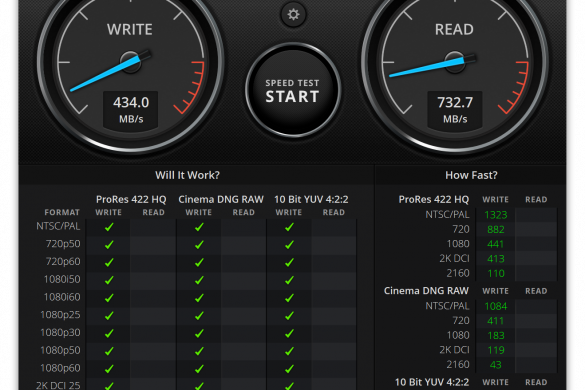This screenshot has width=585, height=390.
Task: Click Cinema DNG RAW write checkmark for 1080p50
Action: tap(199, 351)
